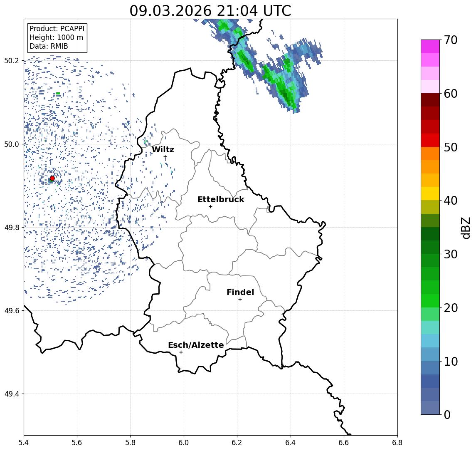476x451 pixels.
Task: Click the longitude axis label 5.4
Action: click(24, 443)
